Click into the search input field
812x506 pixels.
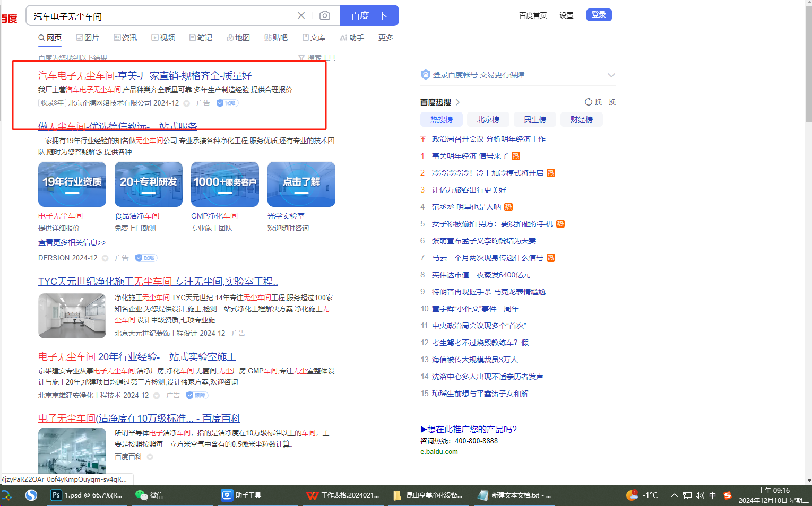pos(159,16)
